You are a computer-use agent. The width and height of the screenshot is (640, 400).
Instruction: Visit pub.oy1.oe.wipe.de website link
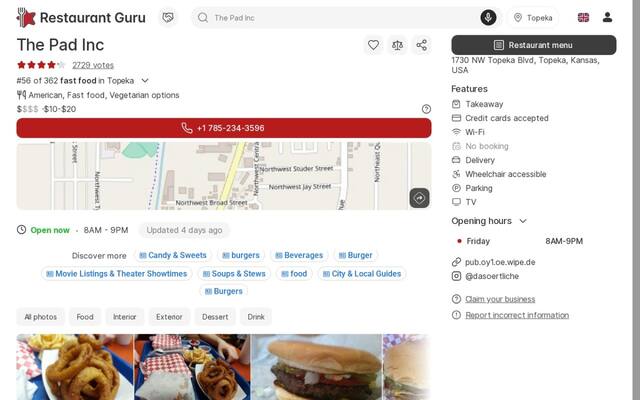(500, 262)
